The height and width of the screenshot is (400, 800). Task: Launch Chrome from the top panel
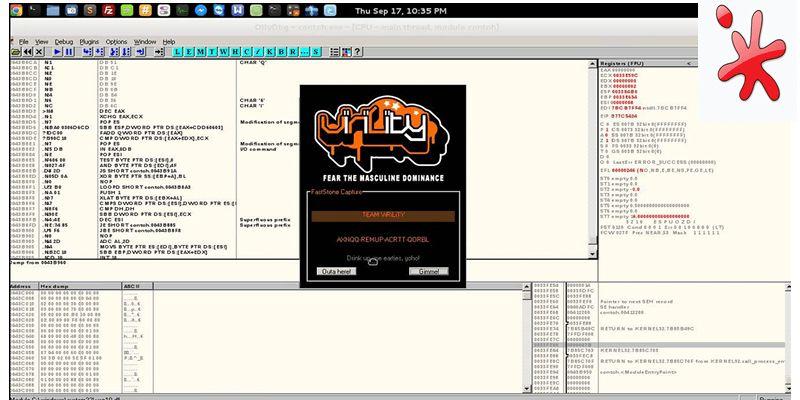tap(16, 10)
